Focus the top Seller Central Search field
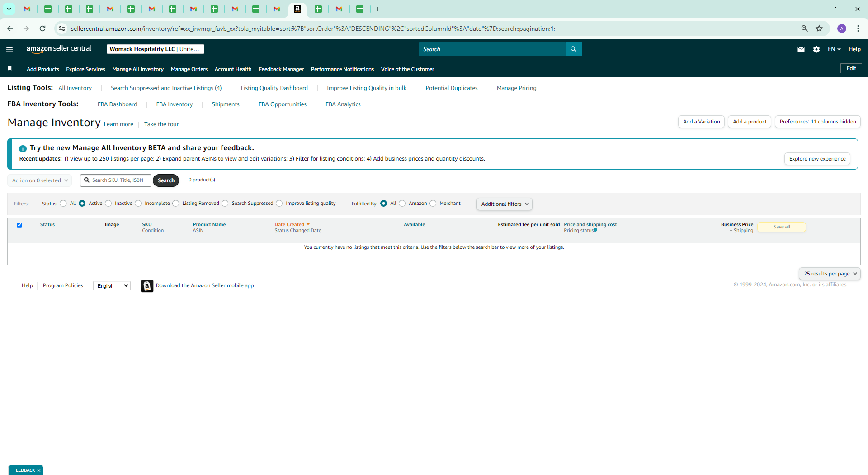Viewport: 868px width, 475px height. [x=492, y=49]
